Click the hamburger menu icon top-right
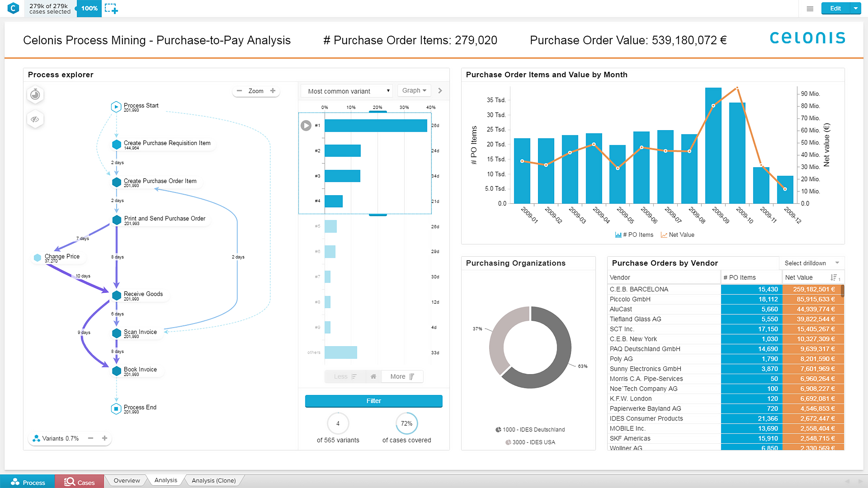Image resolution: width=868 pixels, height=488 pixels. [x=809, y=8]
